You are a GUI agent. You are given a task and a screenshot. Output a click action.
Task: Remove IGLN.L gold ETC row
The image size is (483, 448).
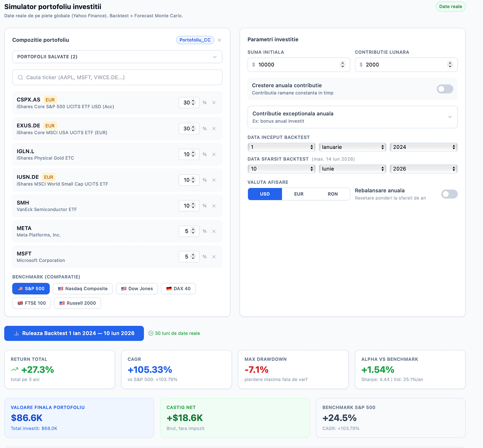coord(214,155)
